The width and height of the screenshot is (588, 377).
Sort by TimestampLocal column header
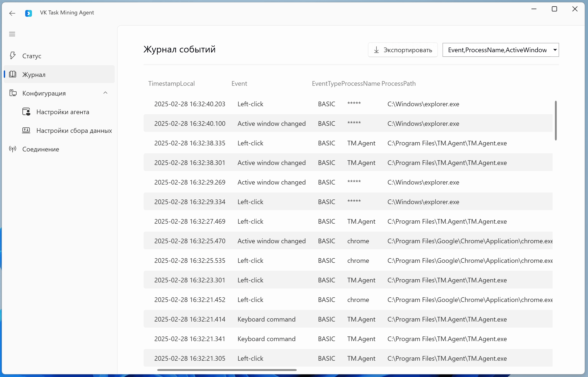click(x=171, y=83)
